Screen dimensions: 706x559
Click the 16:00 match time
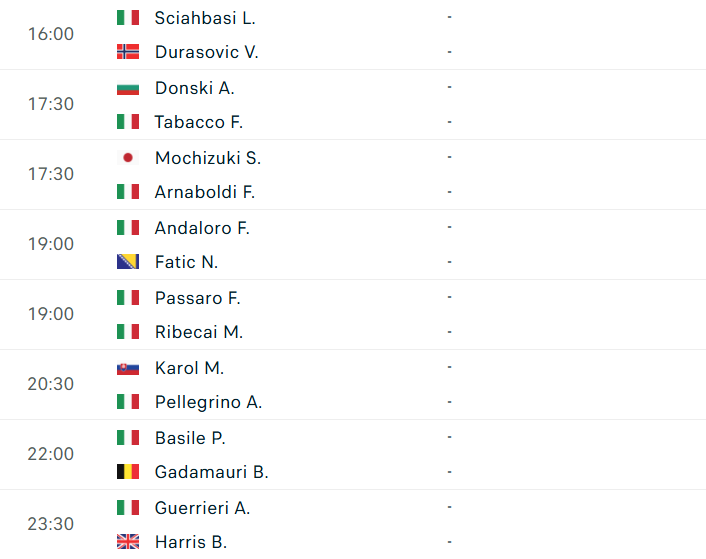(51, 34)
